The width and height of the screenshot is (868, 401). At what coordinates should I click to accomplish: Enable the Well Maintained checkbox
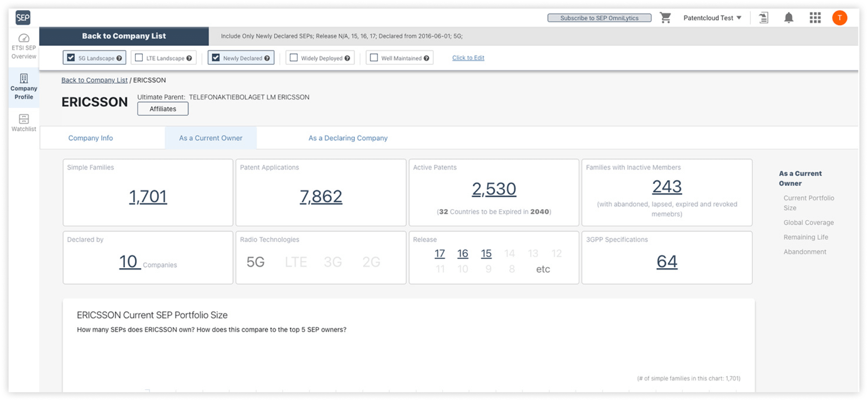[x=374, y=58]
